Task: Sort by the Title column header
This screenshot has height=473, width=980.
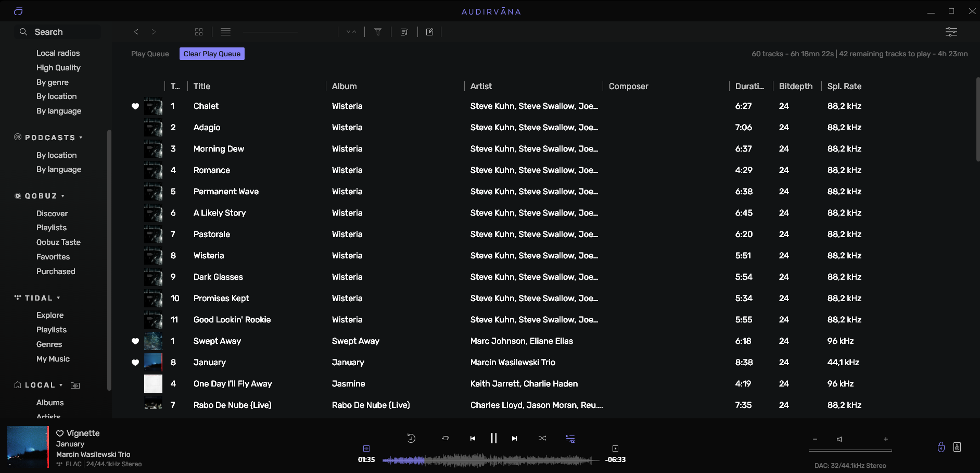Action: [202, 86]
